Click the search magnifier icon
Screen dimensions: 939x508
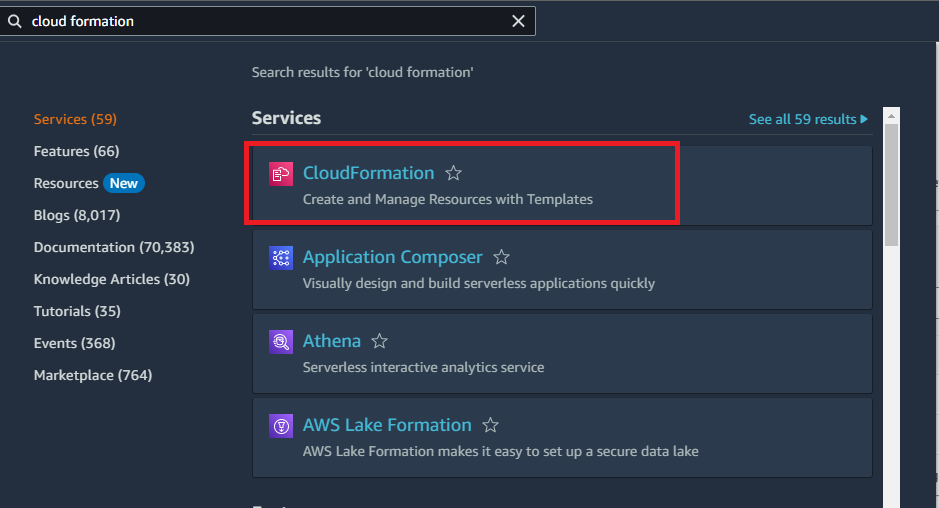14,22
